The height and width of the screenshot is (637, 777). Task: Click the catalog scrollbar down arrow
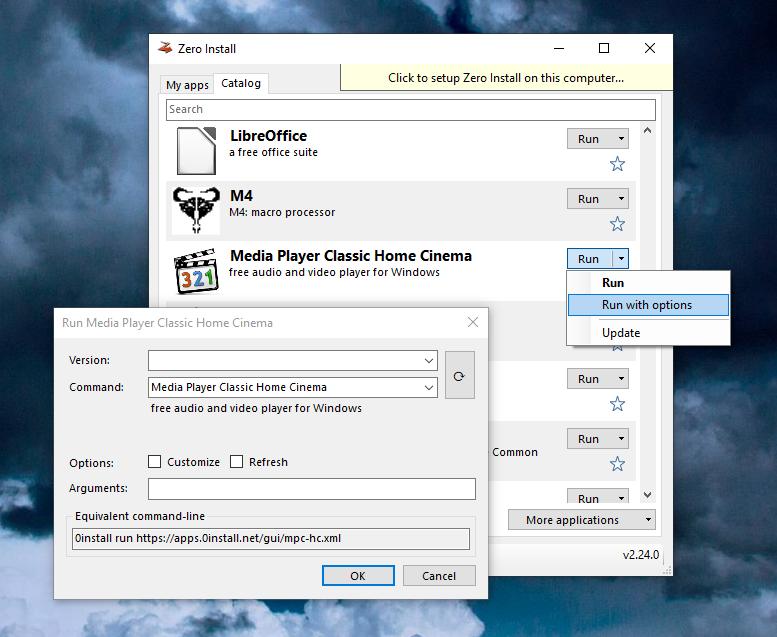647,495
